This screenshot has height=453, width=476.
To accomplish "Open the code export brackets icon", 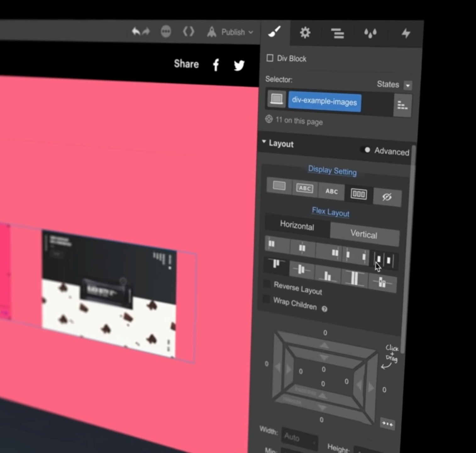I will [189, 32].
